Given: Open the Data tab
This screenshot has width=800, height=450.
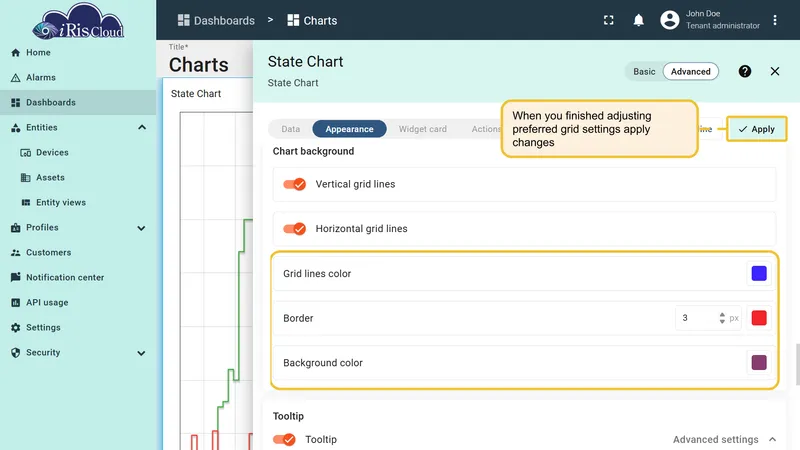Looking at the screenshot, I should click(x=290, y=129).
